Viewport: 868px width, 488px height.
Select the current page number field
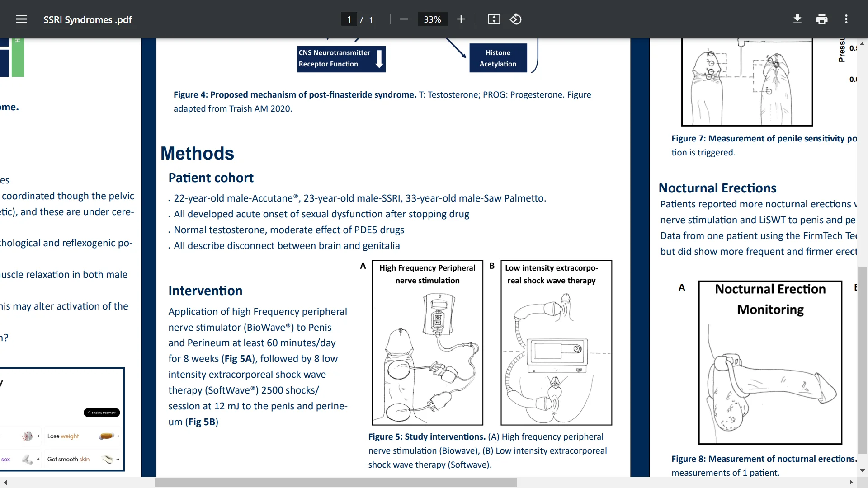coord(349,19)
